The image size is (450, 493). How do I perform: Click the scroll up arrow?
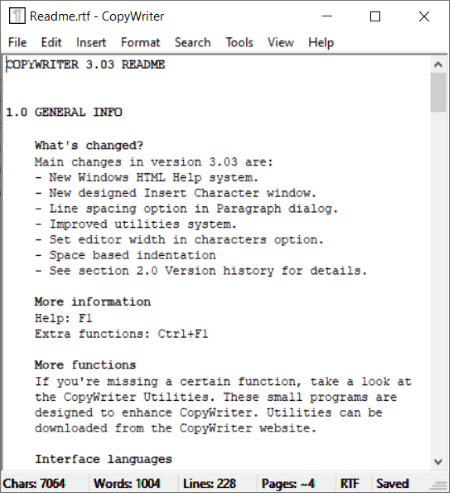point(438,65)
